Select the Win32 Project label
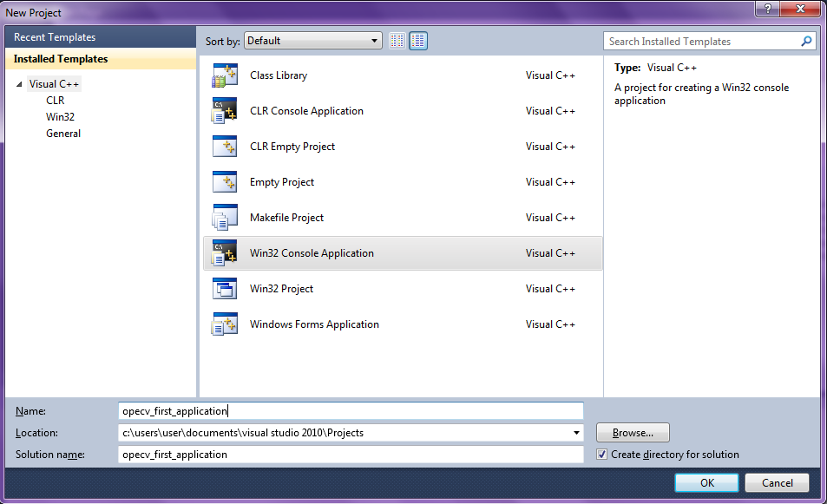 [x=281, y=288]
